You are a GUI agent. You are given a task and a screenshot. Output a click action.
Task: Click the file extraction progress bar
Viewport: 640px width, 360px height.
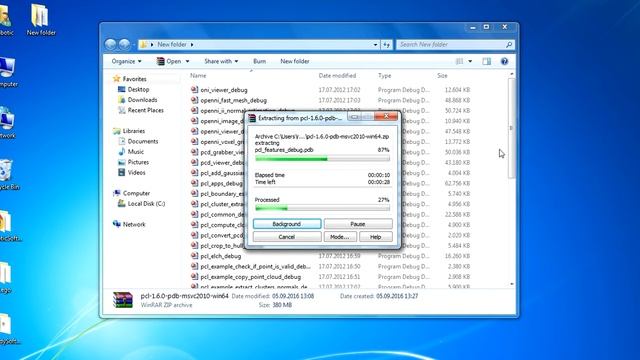pos(322,159)
